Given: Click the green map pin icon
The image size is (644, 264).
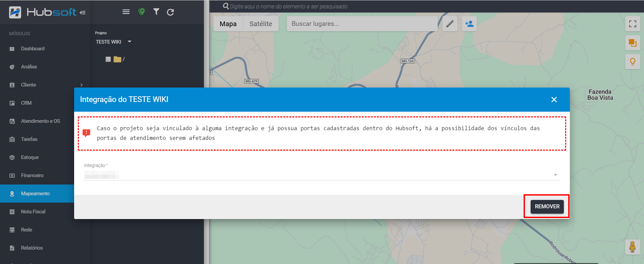Looking at the screenshot, I should pos(142,12).
